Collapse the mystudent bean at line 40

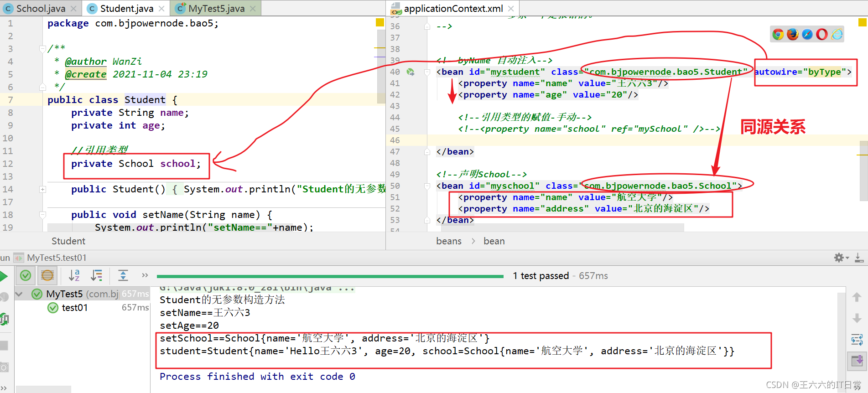coord(427,72)
